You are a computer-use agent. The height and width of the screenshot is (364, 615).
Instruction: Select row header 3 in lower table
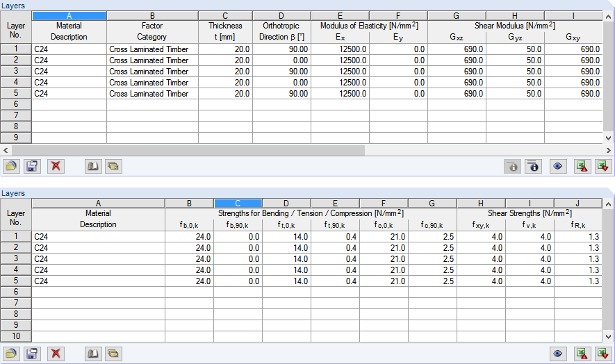tap(16, 258)
